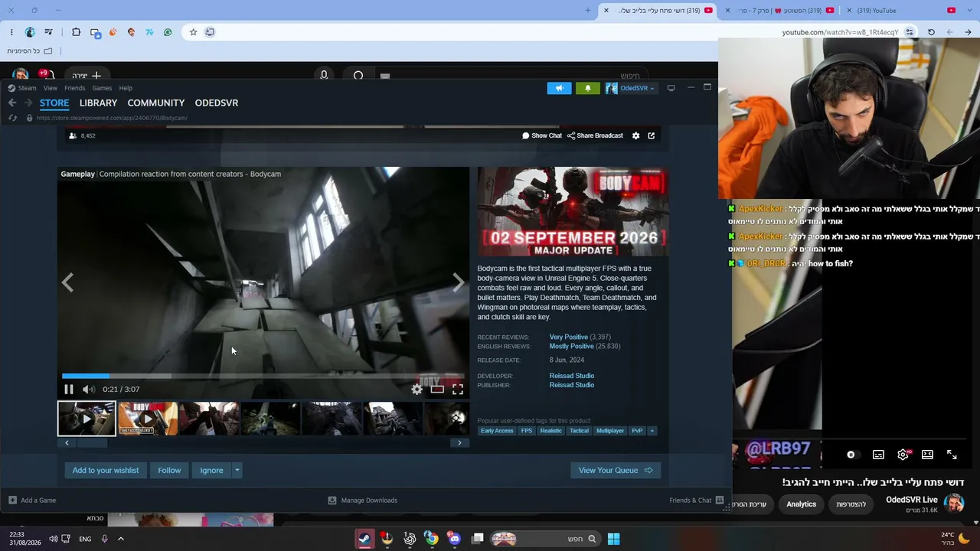Go back in Steam navigation
Image resolution: width=980 pixels, height=551 pixels.
[12, 103]
